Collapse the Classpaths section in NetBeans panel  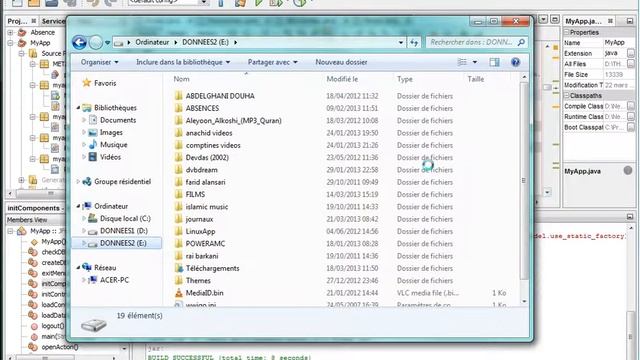point(567,96)
